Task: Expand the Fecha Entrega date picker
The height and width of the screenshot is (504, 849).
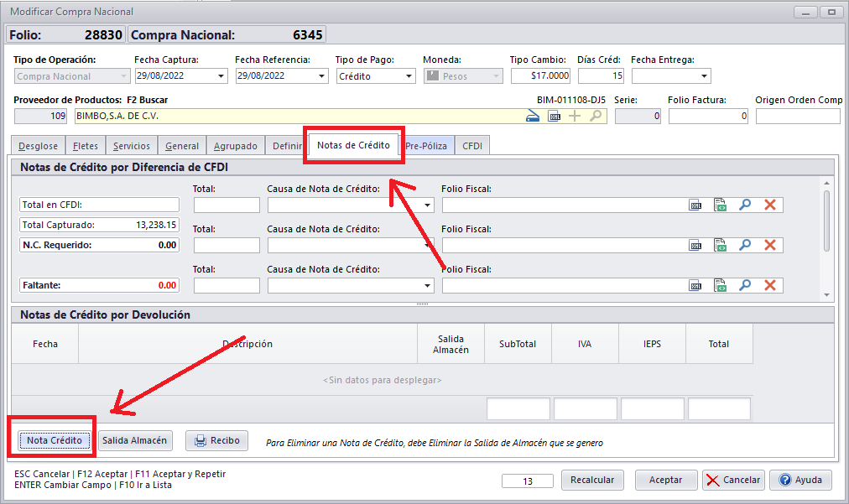Action: (x=704, y=76)
